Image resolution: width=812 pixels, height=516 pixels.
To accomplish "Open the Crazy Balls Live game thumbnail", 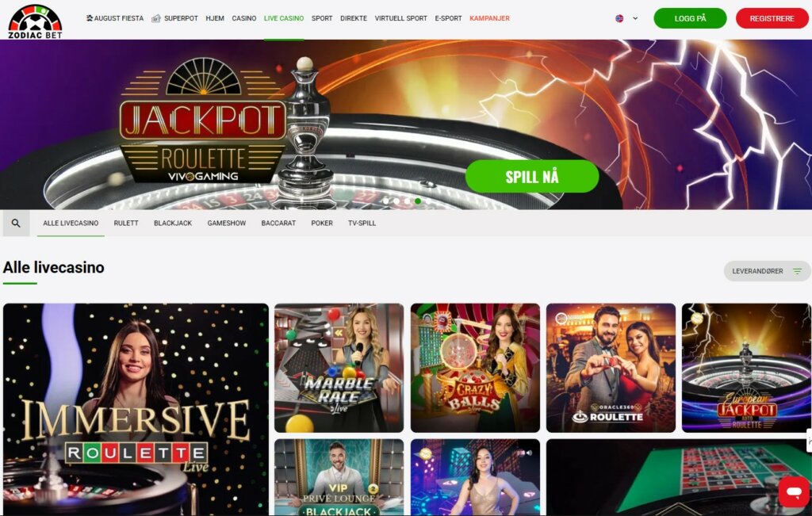I will coord(475,368).
